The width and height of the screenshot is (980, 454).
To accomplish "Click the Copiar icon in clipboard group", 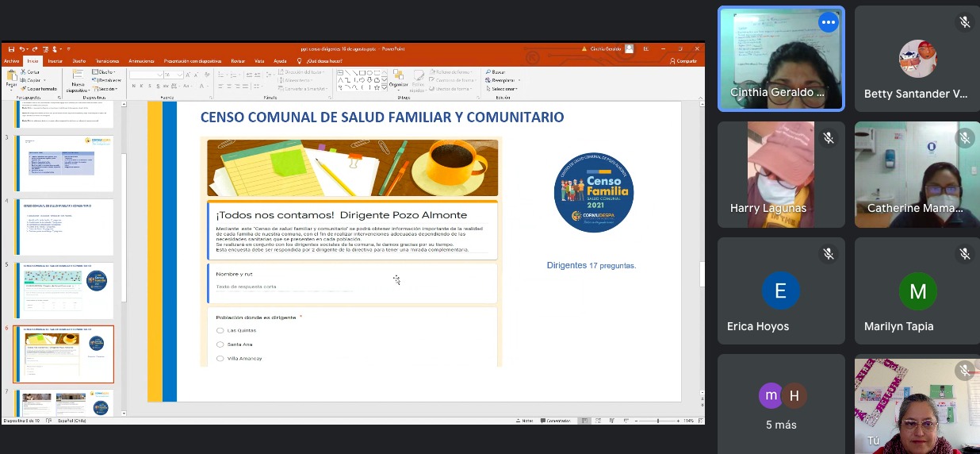I will (x=24, y=80).
